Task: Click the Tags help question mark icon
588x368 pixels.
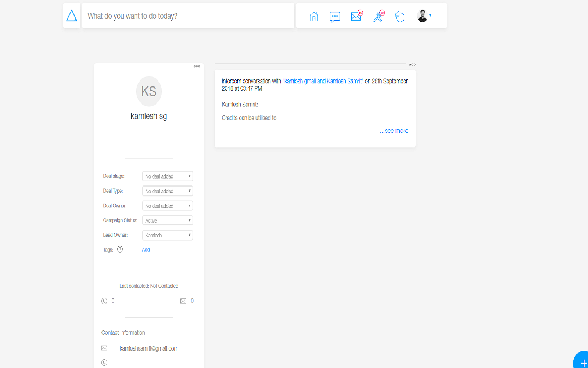Action: click(120, 250)
